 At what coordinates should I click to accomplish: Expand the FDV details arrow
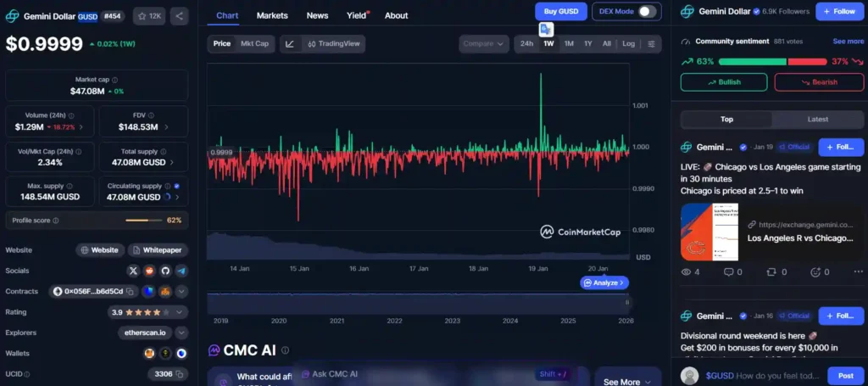click(x=166, y=126)
